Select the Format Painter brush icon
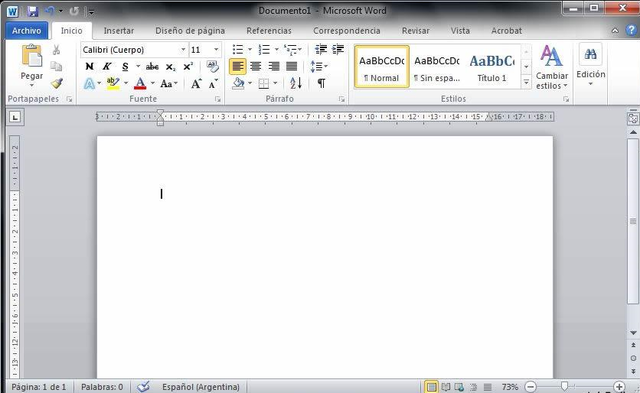Screen dimensions: 640x393 pos(56,83)
